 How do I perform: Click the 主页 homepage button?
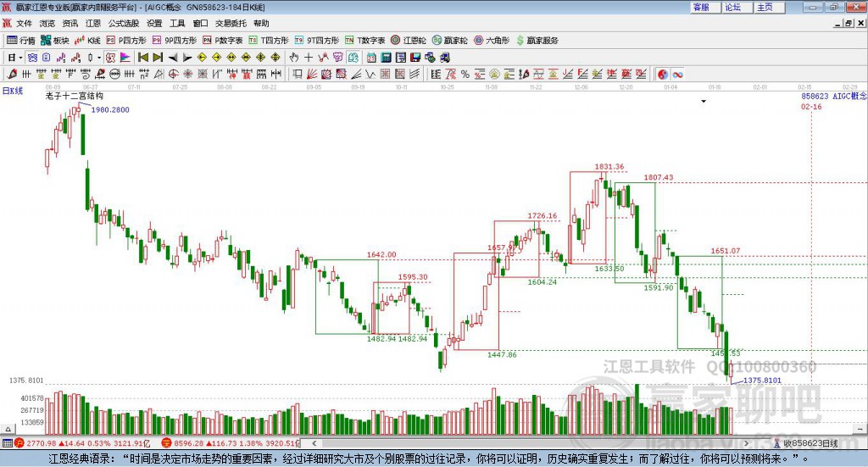click(x=769, y=7)
